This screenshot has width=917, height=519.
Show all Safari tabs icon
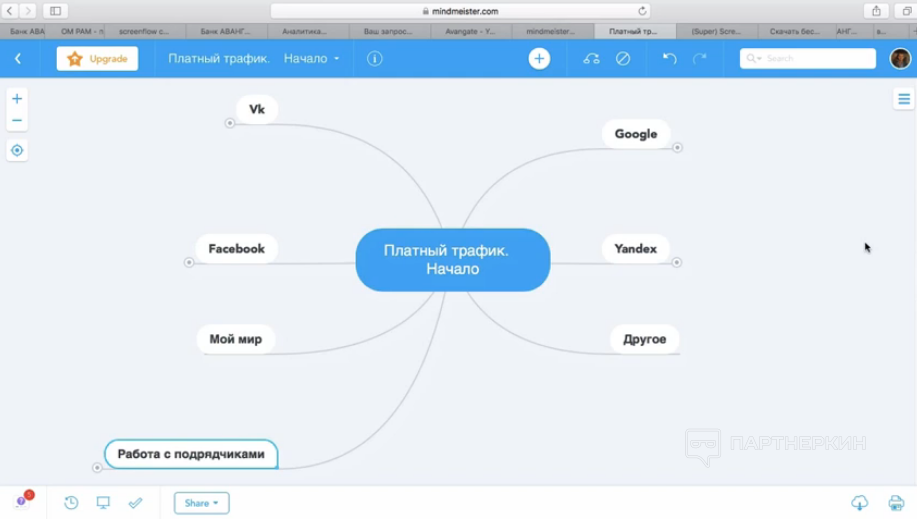point(906,11)
